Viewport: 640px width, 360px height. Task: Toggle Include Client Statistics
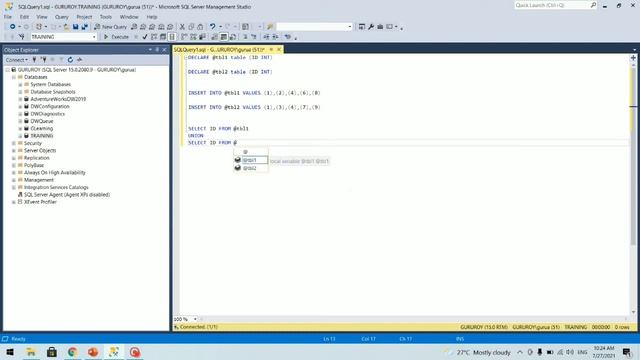(x=202, y=37)
